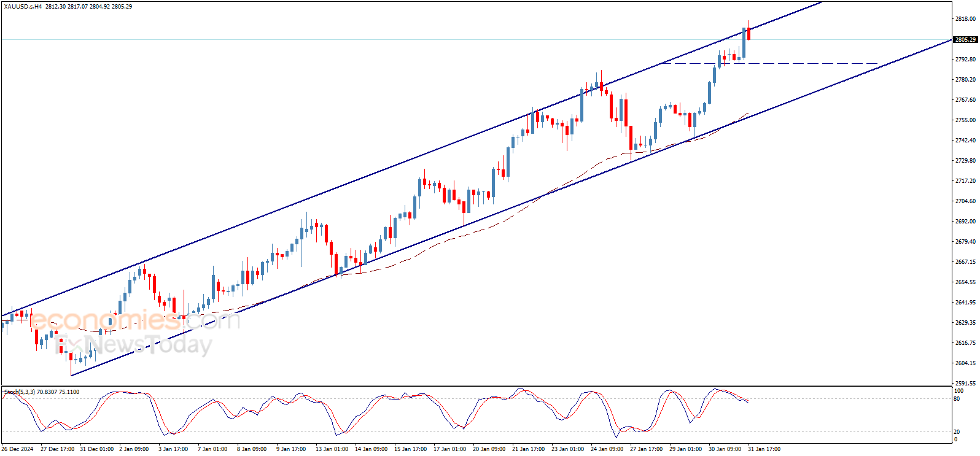Image resolution: width=980 pixels, height=456 pixels.
Task: Select the current price tag 2805.29
Action: coord(965,40)
